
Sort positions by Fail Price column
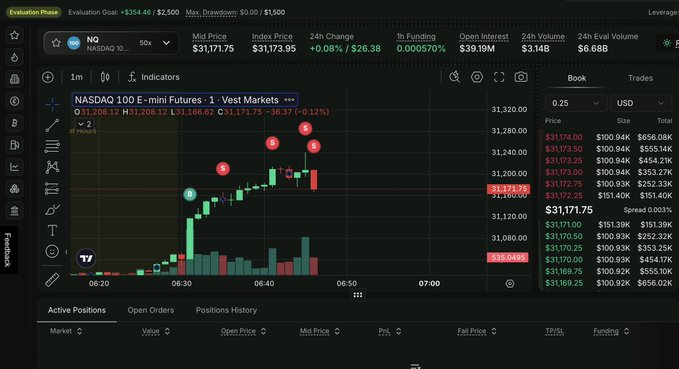pyautogui.click(x=477, y=331)
